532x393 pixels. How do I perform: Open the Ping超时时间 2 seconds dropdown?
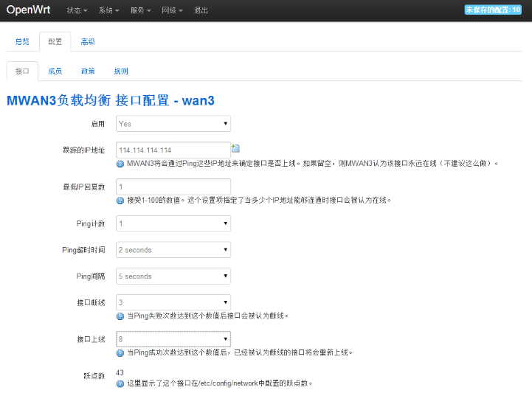(173, 250)
